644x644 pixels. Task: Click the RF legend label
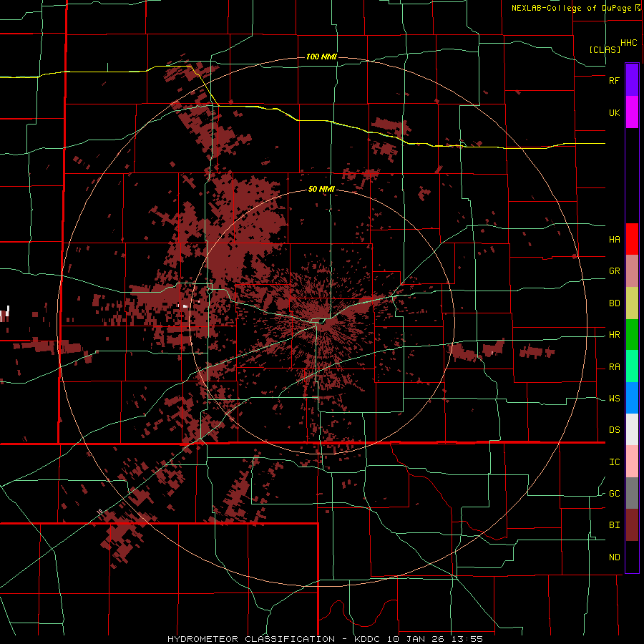tap(614, 80)
